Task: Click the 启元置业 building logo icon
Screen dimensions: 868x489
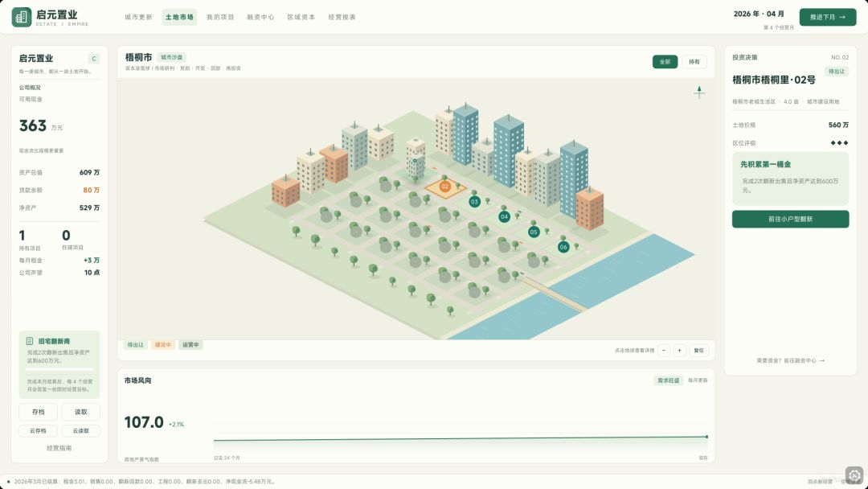Action: tap(22, 17)
